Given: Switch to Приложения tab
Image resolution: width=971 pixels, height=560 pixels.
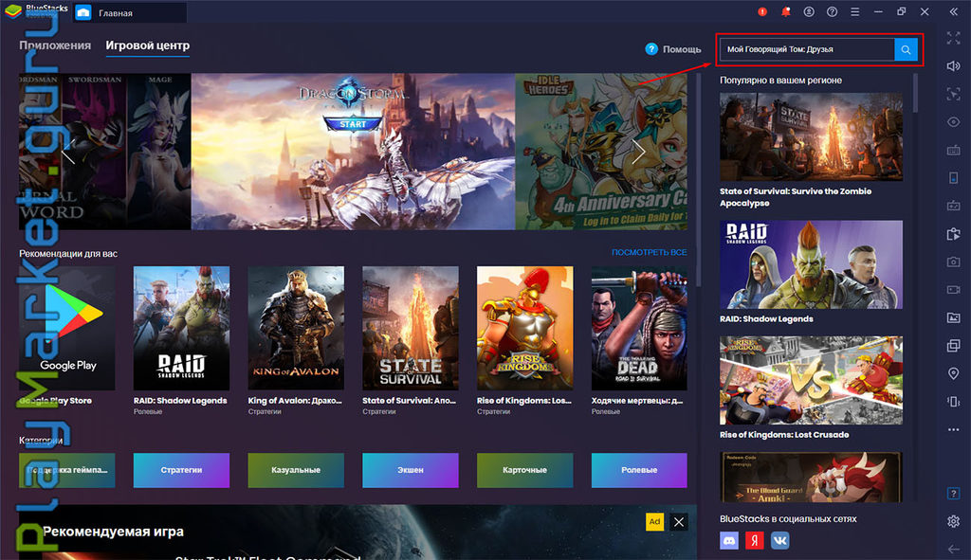Looking at the screenshot, I should pos(55,45).
